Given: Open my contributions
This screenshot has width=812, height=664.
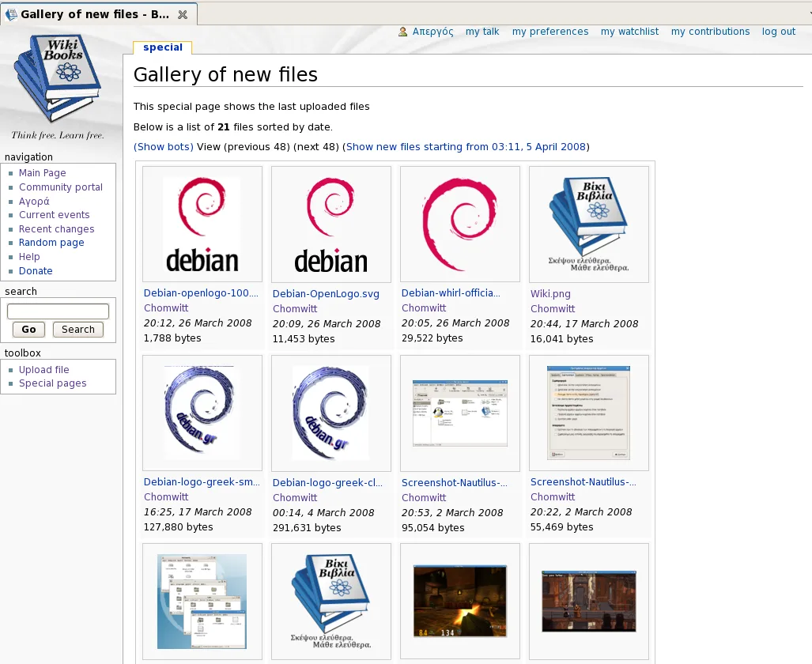Looking at the screenshot, I should [x=710, y=32].
